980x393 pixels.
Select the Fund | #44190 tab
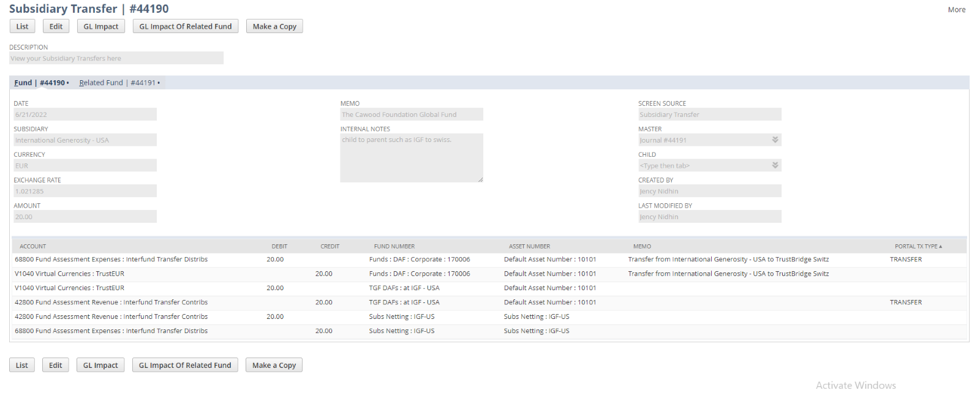(x=40, y=83)
